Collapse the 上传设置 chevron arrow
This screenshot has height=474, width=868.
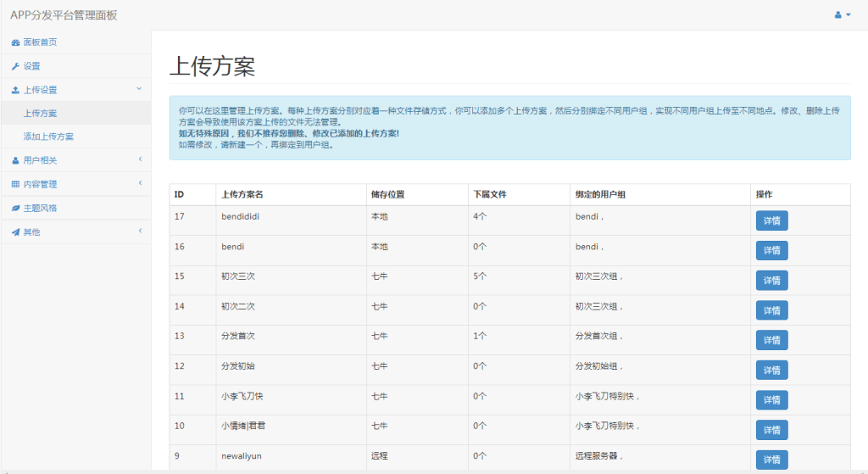tap(139, 88)
